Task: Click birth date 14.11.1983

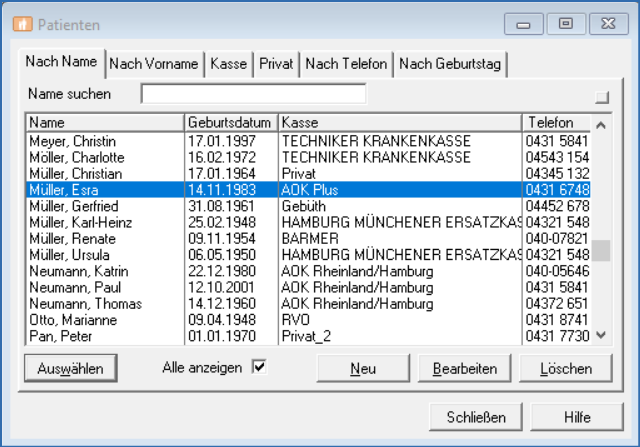Action: [222, 190]
